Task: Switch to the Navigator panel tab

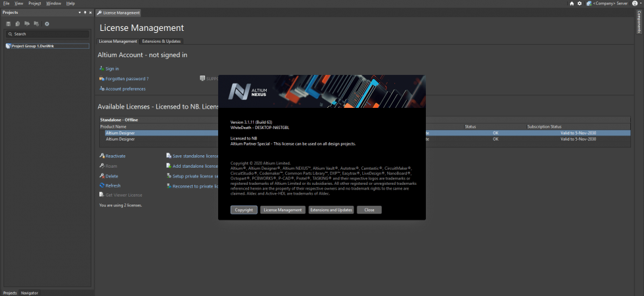Action: pyautogui.click(x=30, y=293)
